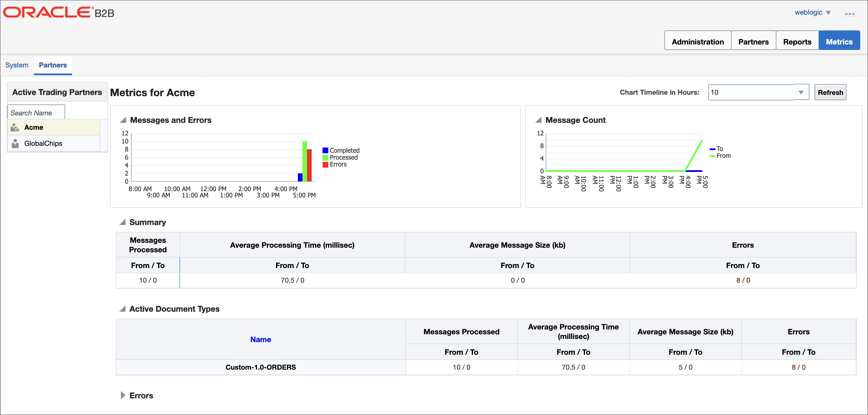
Task: Click the Chart Timeline value field showing 10
Action: 751,92
